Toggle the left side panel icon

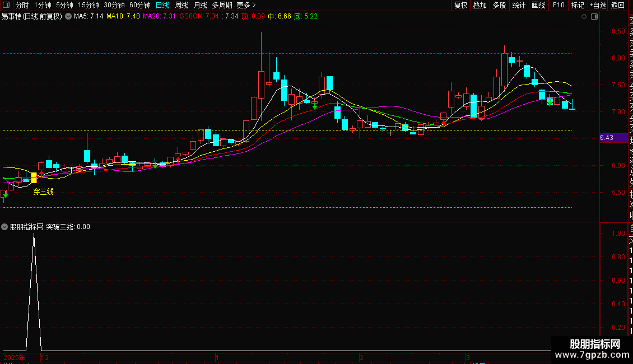(x=6, y=5)
